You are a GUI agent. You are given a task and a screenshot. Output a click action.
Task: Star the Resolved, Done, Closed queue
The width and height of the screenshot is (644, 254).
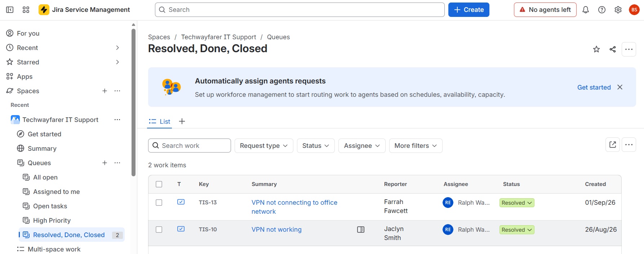(596, 49)
